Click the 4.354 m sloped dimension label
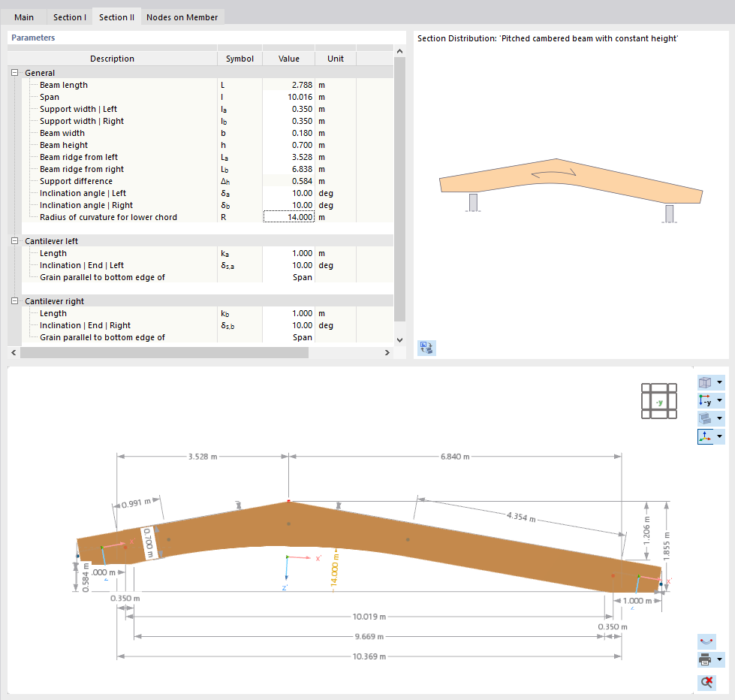Image resolution: width=735 pixels, height=700 pixels. point(521,517)
